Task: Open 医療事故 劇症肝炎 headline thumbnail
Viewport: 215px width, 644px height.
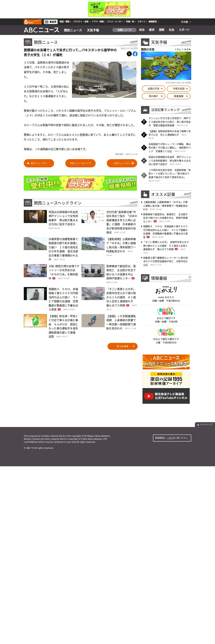Action: pyautogui.click(x=93, y=271)
